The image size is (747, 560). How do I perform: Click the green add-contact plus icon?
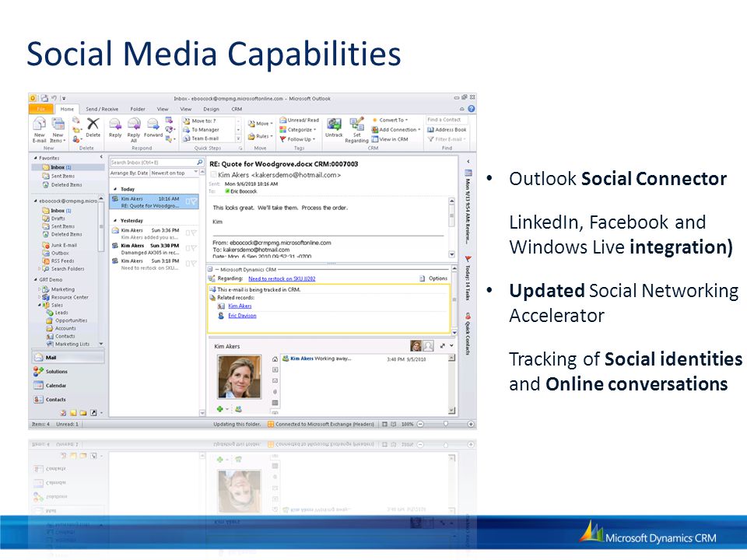[219, 409]
